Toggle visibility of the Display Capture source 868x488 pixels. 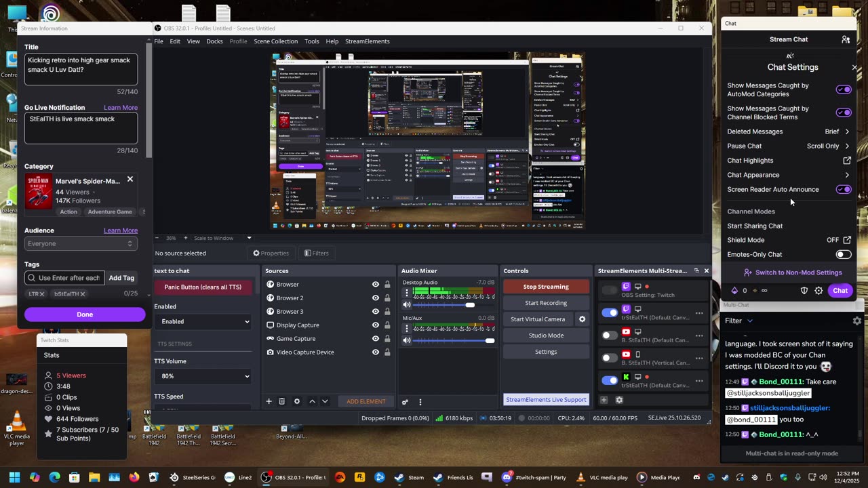[375, 325]
